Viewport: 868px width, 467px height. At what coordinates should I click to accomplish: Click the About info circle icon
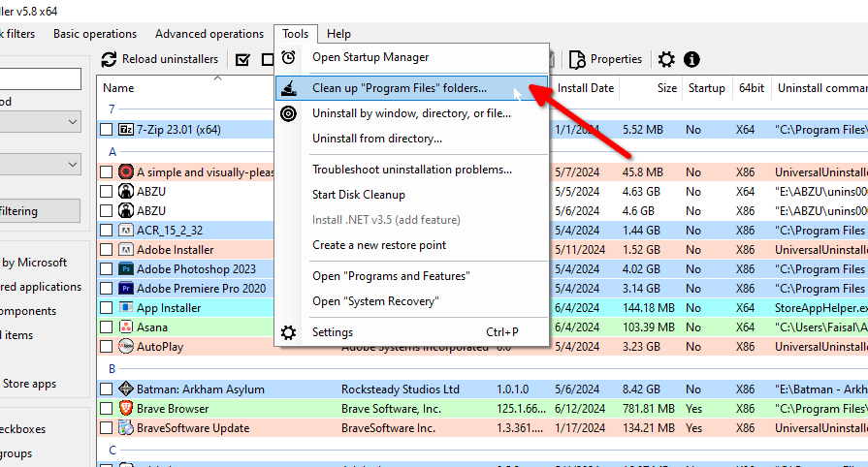[691, 59]
